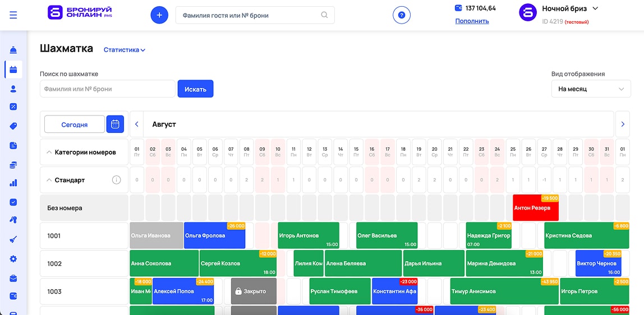Open the Антон Резерв red booking
The height and width of the screenshot is (315, 644).
(536, 207)
